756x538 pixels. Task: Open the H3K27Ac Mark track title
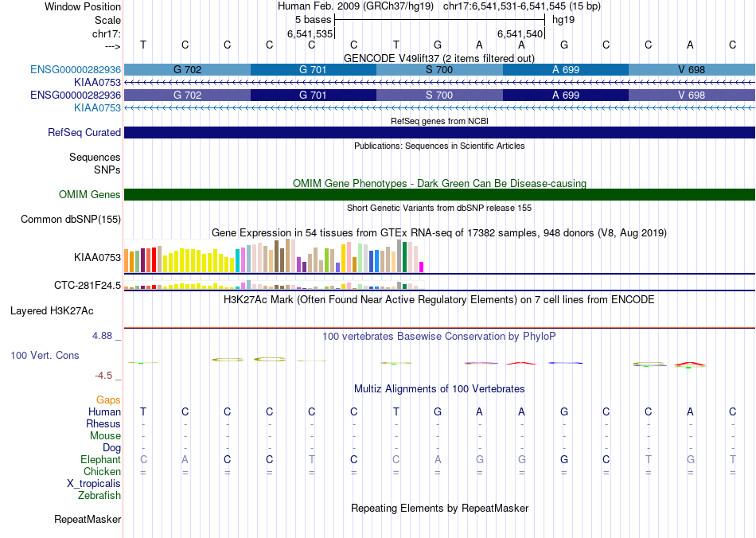[439, 300]
